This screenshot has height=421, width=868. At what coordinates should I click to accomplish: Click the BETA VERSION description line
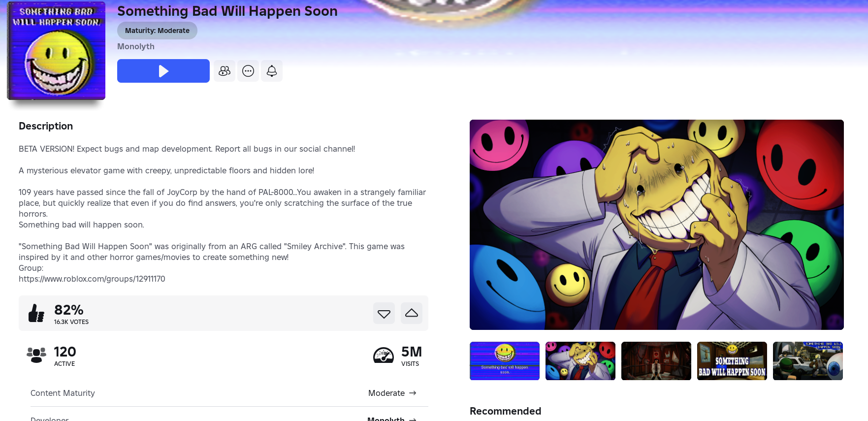(x=187, y=149)
